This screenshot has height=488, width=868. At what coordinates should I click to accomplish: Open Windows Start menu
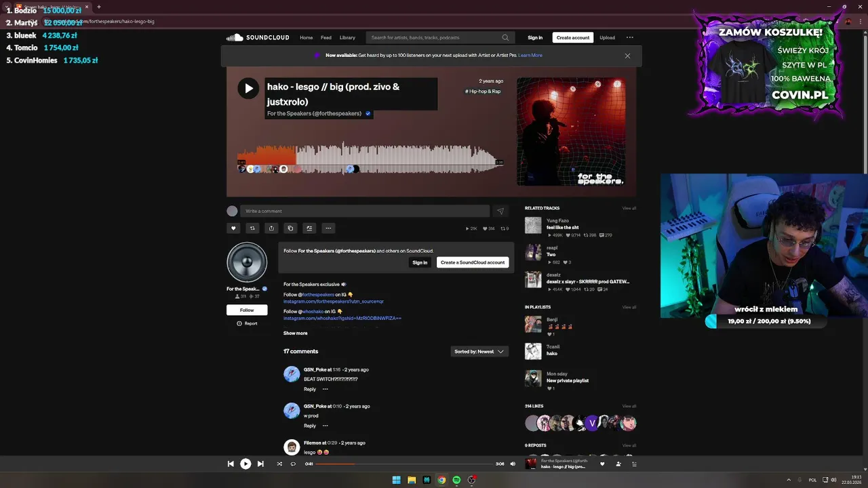point(397,480)
